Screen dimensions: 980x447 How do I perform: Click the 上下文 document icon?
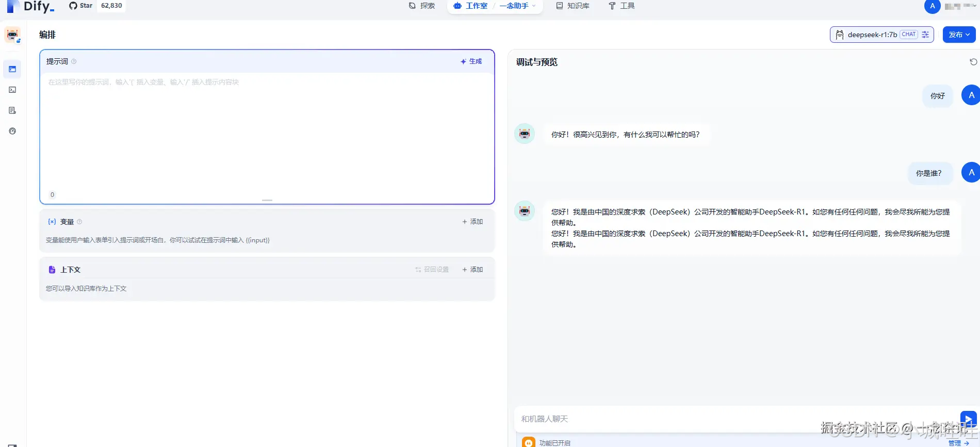[x=52, y=270]
